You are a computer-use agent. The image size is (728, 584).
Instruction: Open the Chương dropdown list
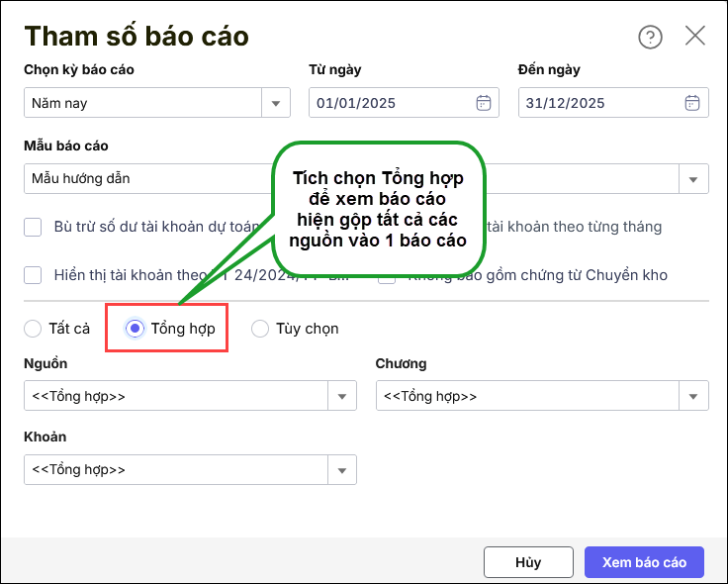coord(692,396)
